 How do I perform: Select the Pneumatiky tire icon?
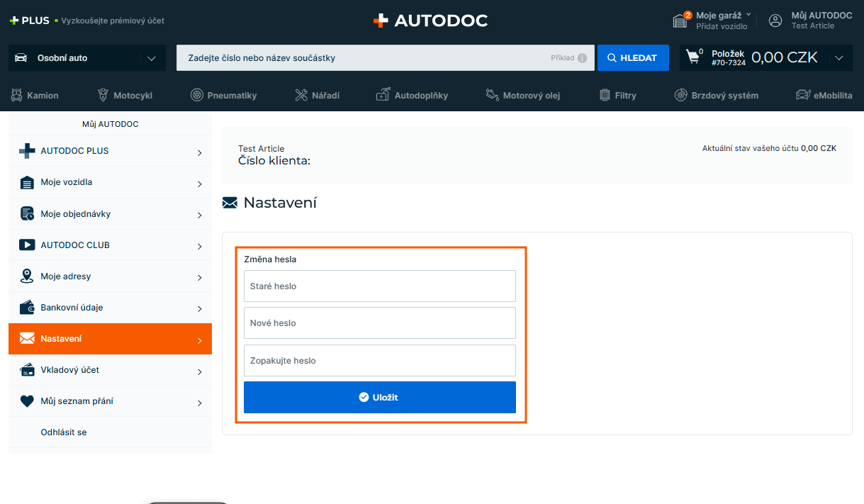(197, 95)
